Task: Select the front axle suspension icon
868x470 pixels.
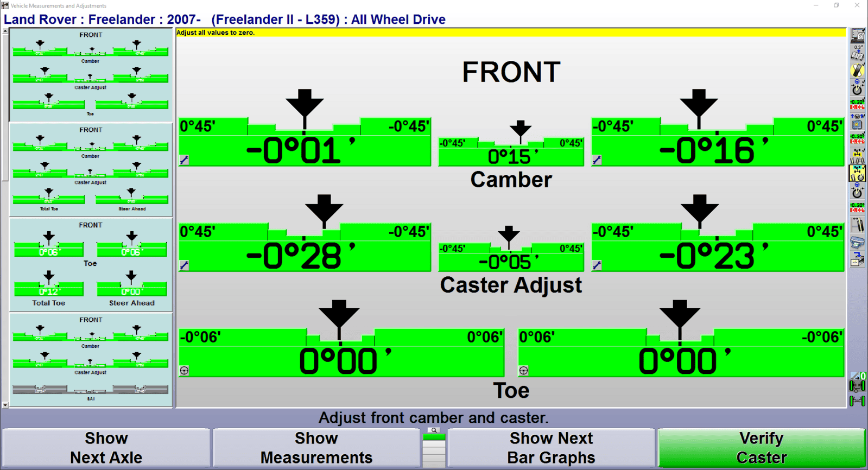Action: 858,386
